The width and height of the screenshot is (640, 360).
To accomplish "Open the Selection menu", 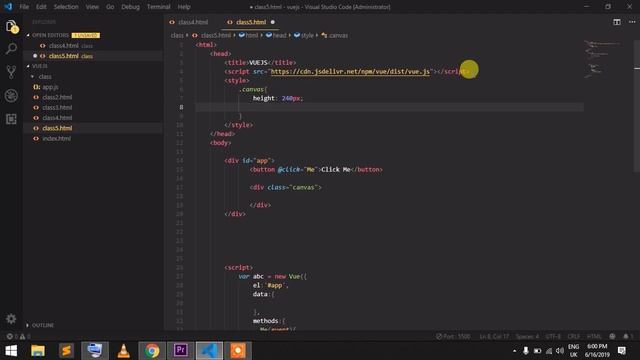I will (66, 7).
